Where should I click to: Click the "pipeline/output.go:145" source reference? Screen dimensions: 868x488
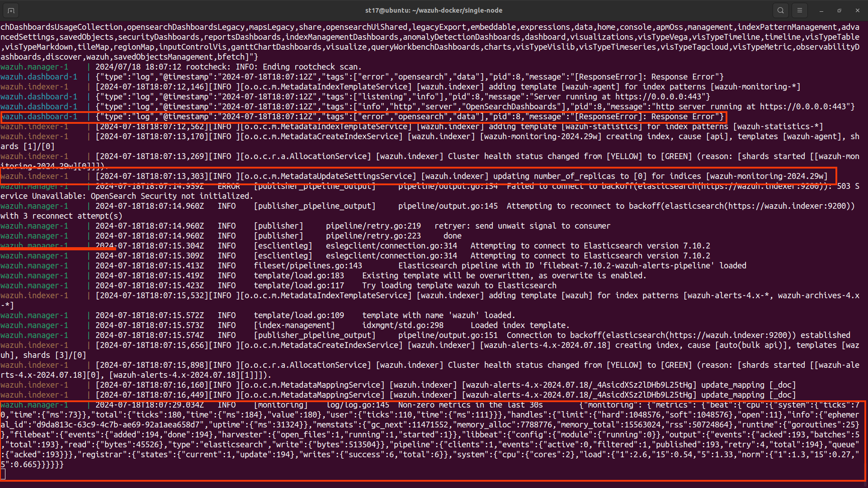pos(448,206)
